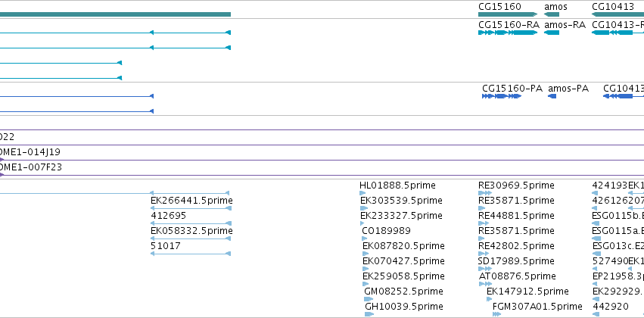The image size is (644, 318).
Task: Select the amos-PA protein glyph
Action: point(552,96)
